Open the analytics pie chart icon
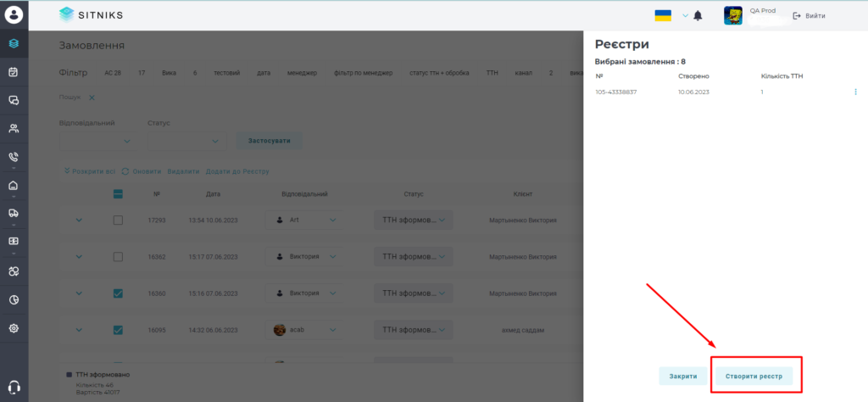The image size is (868, 402). click(x=14, y=299)
